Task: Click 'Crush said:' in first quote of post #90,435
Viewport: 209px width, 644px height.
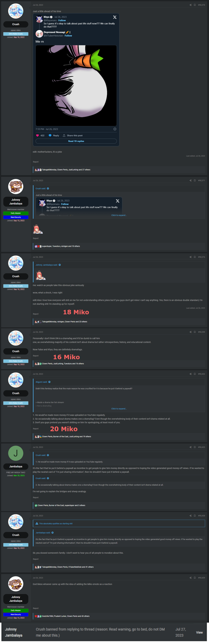Action: (41, 455)
